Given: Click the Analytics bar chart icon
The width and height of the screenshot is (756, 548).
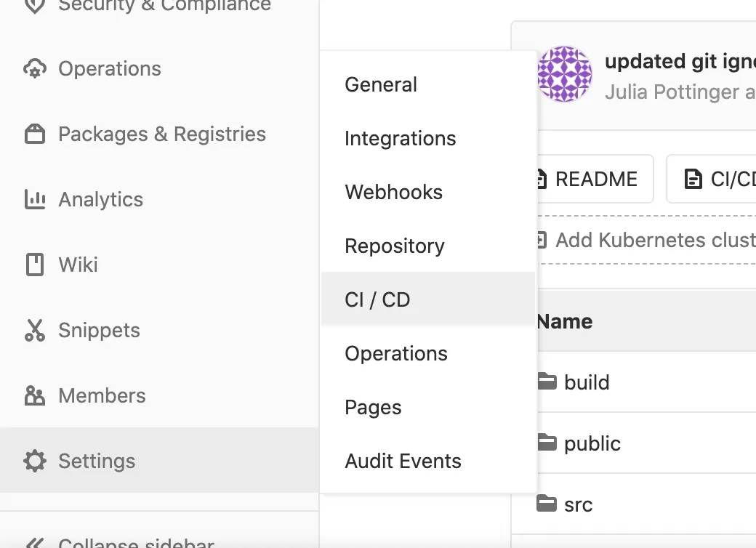Looking at the screenshot, I should tap(35, 200).
